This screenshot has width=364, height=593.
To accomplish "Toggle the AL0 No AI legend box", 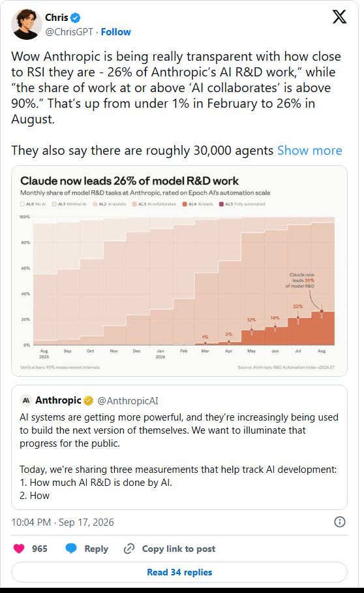I will point(22,204).
